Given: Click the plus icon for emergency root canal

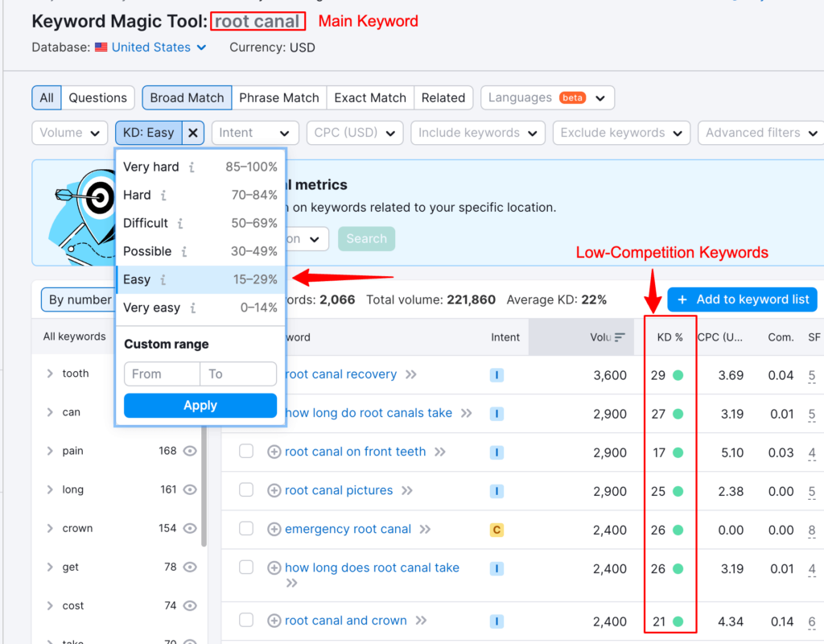Looking at the screenshot, I should pos(274,530).
